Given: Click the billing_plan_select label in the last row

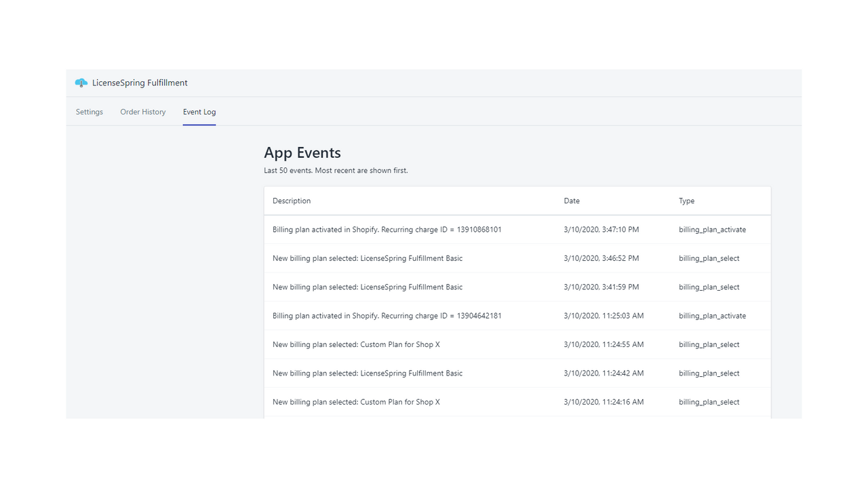Looking at the screenshot, I should tap(709, 401).
